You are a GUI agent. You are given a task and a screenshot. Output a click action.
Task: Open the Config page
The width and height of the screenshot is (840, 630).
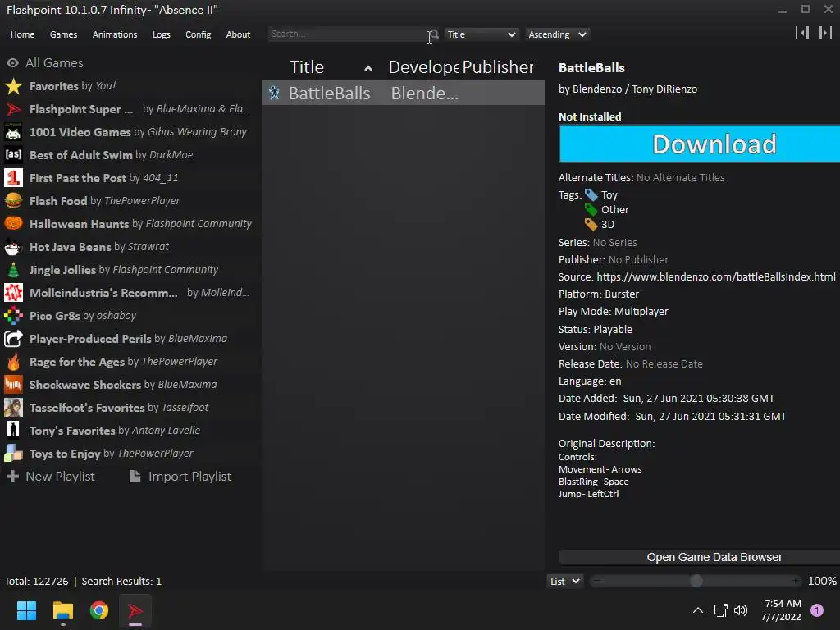tap(199, 34)
